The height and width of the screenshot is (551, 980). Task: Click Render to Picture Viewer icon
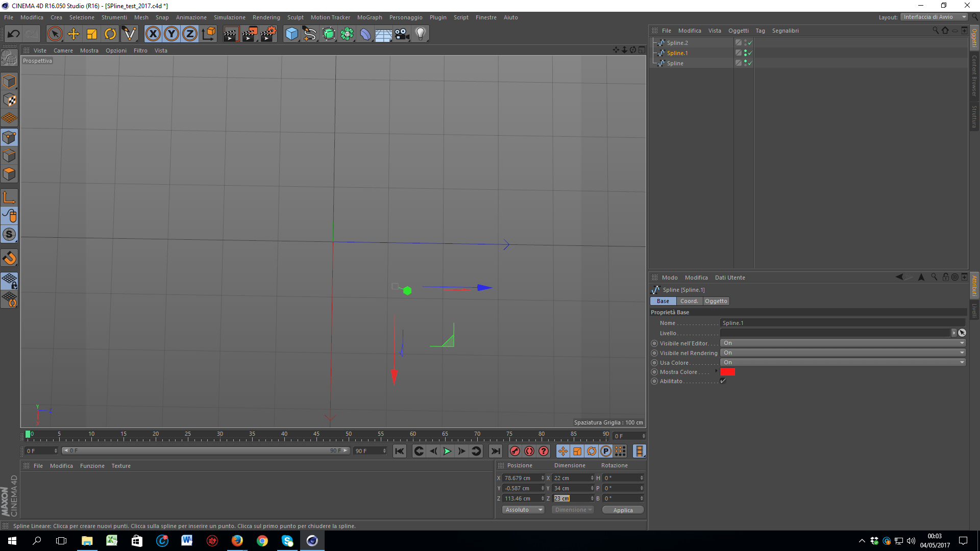(x=249, y=34)
